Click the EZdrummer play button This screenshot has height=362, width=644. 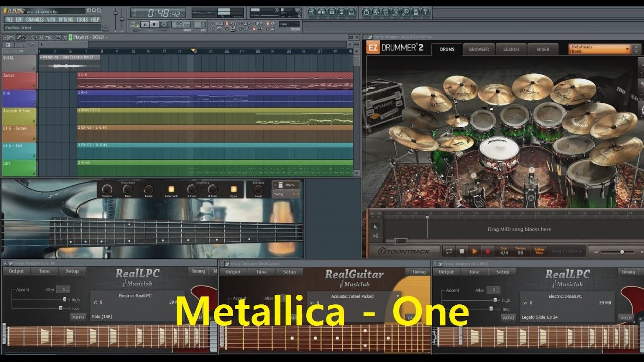474,251
